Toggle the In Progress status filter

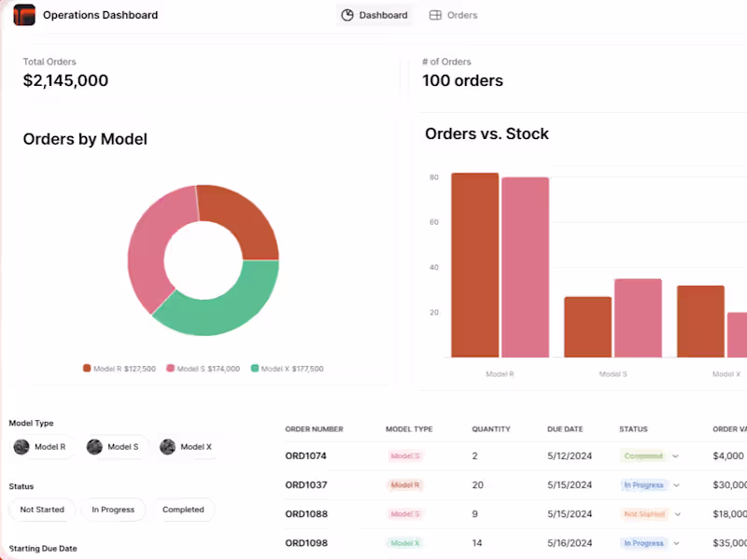click(113, 510)
